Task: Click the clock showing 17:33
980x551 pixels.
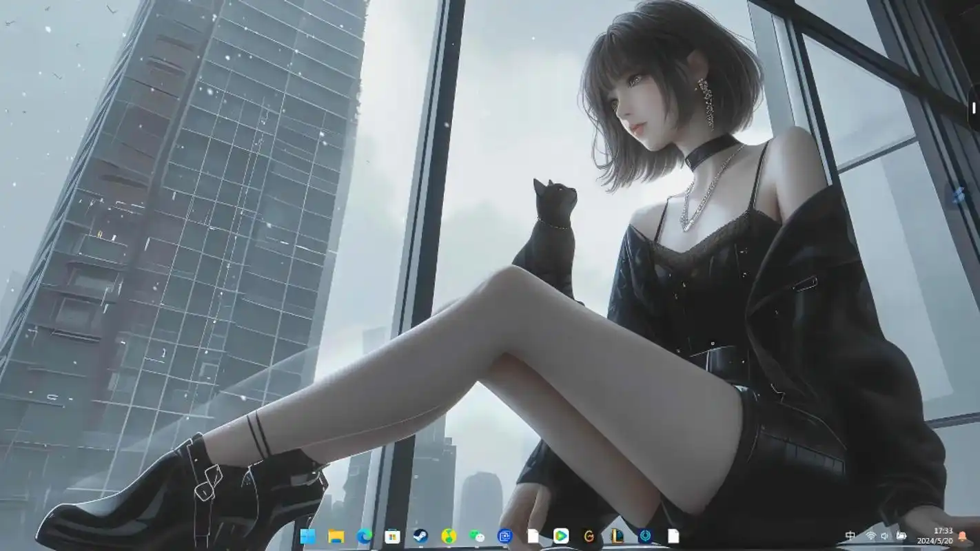Action: (x=943, y=530)
